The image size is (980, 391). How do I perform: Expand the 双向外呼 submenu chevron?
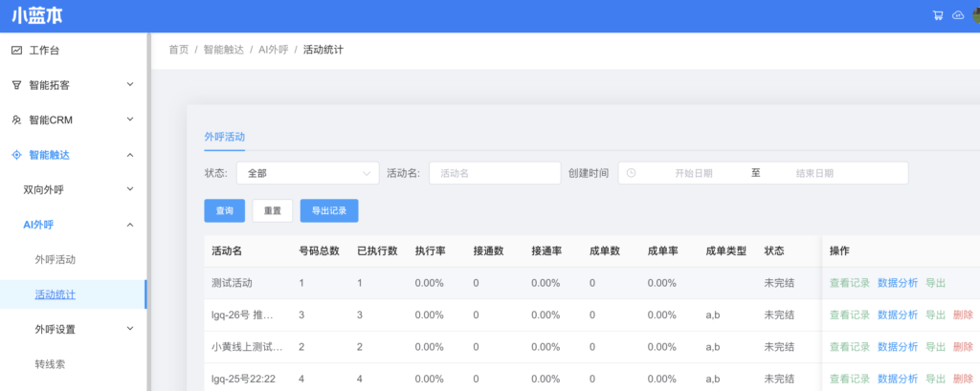point(130,190)
